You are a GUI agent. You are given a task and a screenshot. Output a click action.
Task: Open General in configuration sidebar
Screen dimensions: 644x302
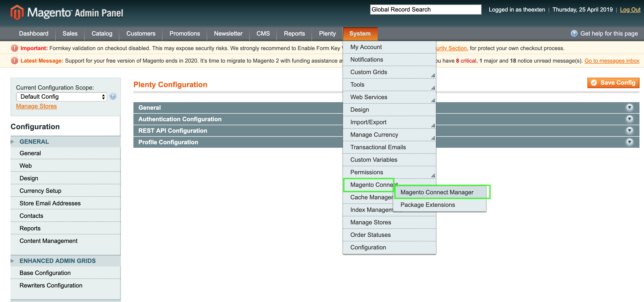coord(66,153)
